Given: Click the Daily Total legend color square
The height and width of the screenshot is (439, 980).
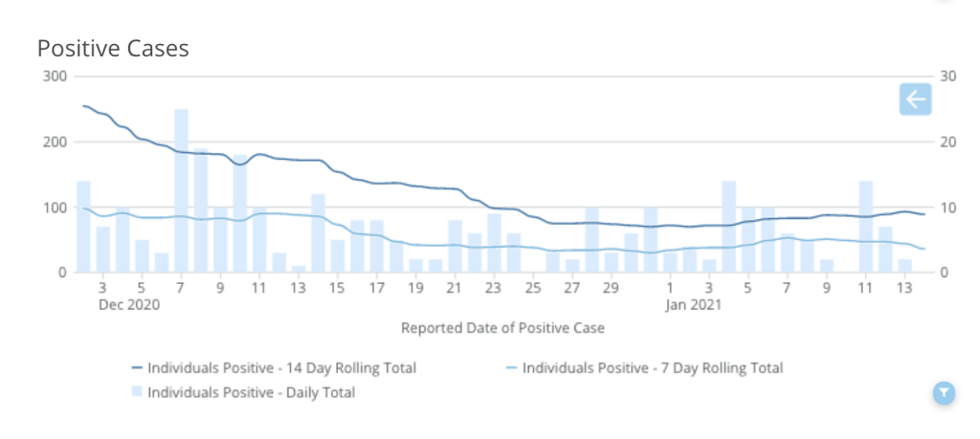Looking at the screenshot, I should point(138,392).
